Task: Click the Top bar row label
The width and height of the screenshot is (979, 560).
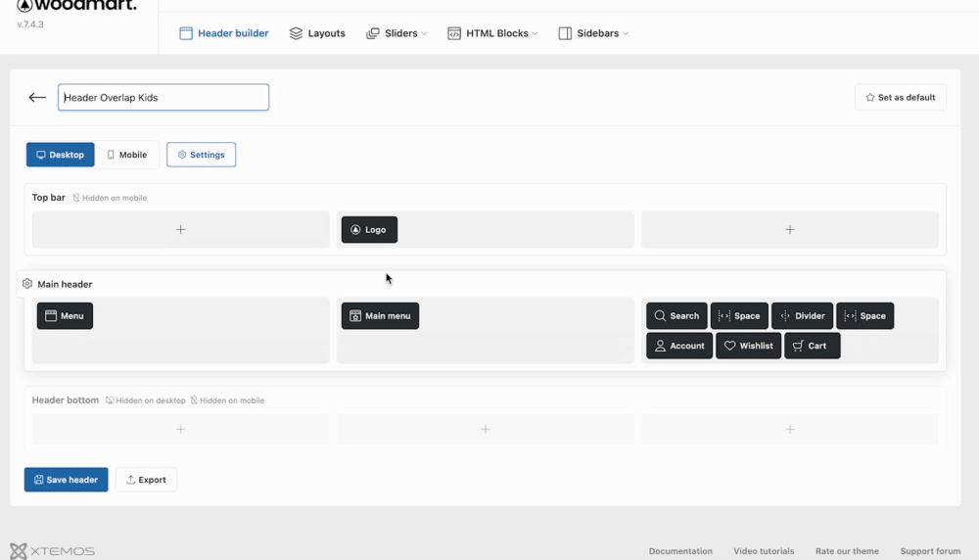Action: point(49,198)
